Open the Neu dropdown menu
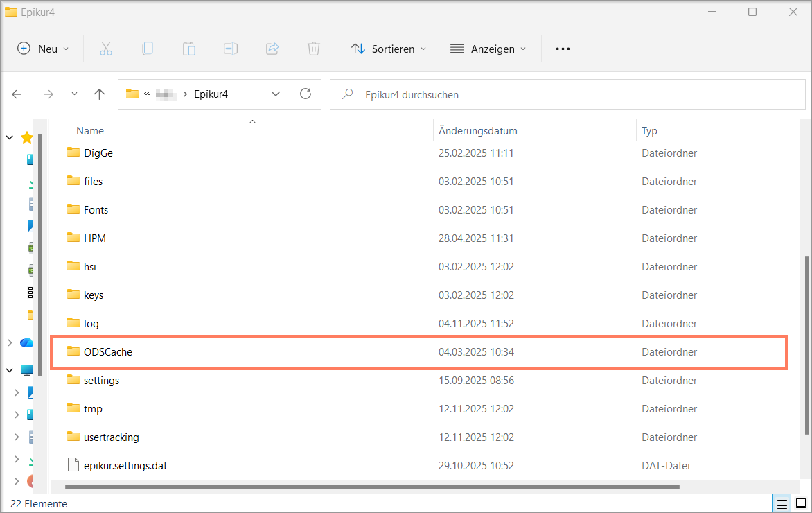This screenshot has height=513, width=812. point(43,49)
